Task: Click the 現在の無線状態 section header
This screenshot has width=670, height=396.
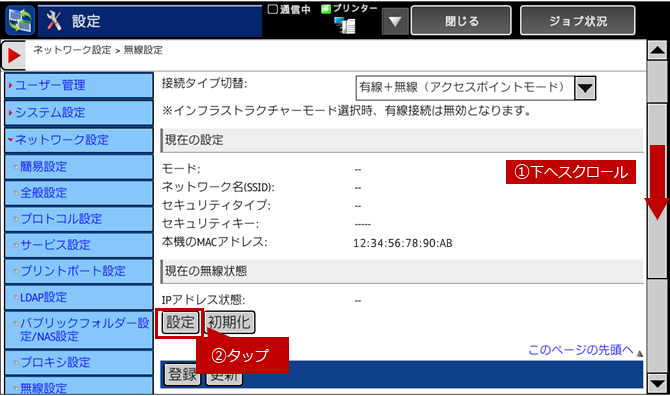Action: point(402,271)
